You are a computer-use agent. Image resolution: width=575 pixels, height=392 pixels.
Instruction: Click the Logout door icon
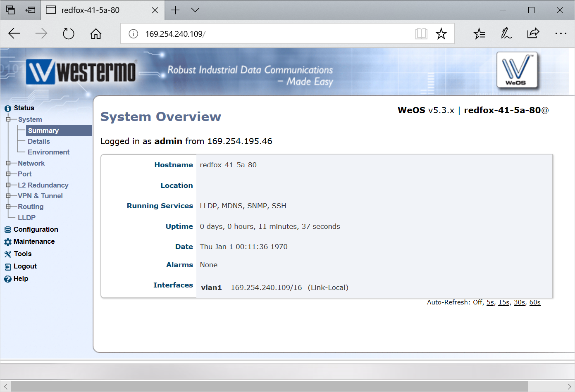pos(8,267)
